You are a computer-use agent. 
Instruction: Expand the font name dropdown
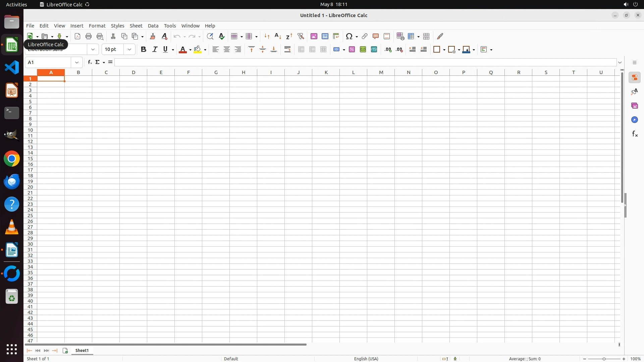pyautogui.click(x=93, y=50)
